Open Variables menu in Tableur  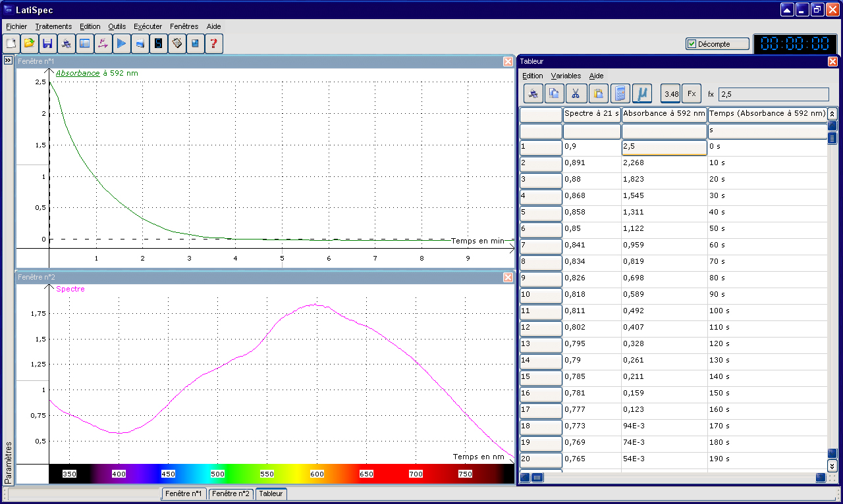coord(566,76)
